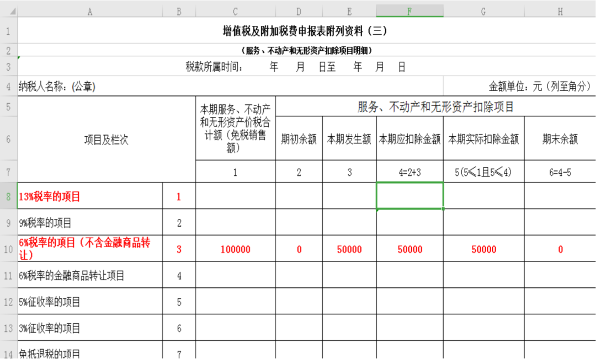Click 服务、不动产和无形资产扣除项目 merged header
This screenshot has width=596, height=364.
[x=435, y=107]
